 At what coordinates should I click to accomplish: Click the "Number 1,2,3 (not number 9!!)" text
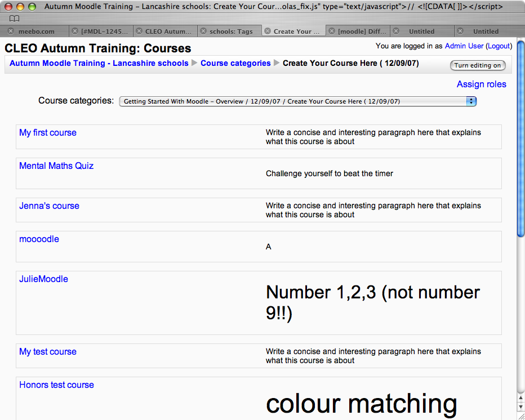pyautogui.click(x=373, y=302)
